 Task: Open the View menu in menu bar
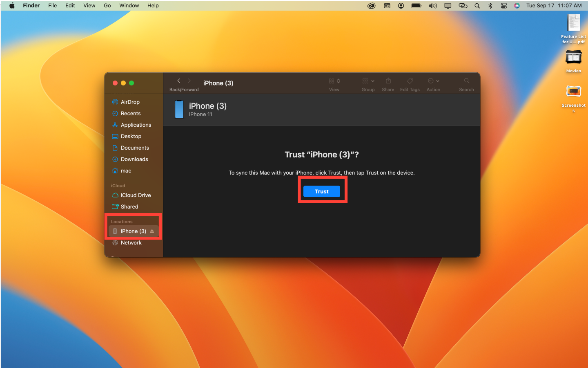click(89, 5)
